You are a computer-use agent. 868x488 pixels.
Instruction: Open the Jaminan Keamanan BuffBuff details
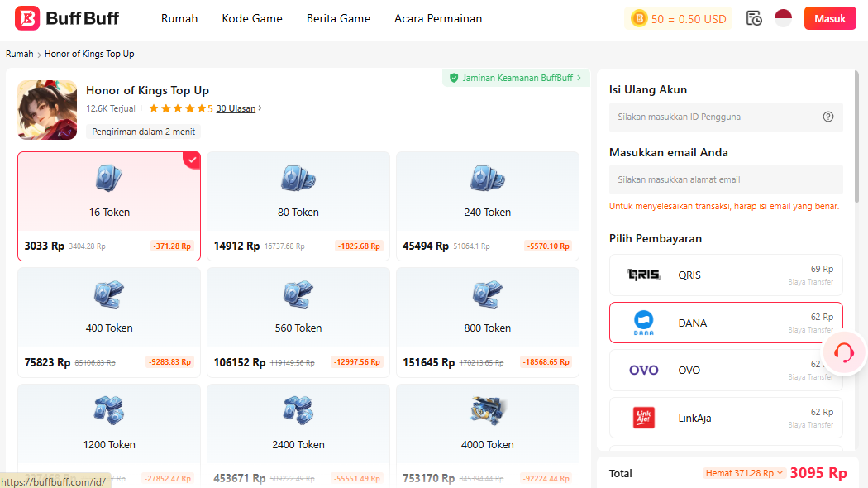(x=515, y=77)
